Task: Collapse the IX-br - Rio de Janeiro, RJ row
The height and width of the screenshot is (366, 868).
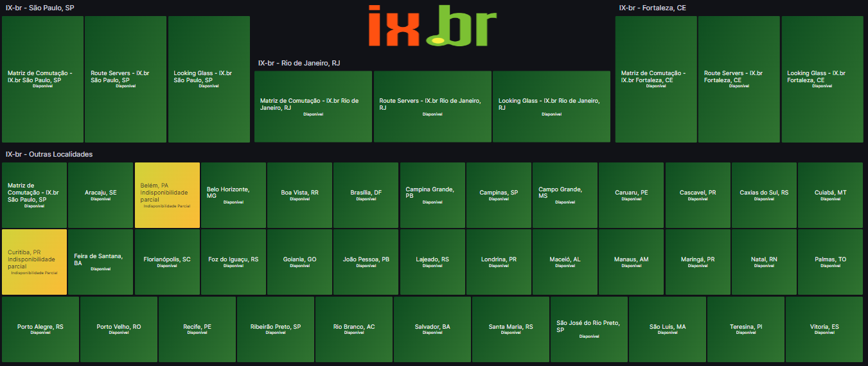Action: click(299, 63)
